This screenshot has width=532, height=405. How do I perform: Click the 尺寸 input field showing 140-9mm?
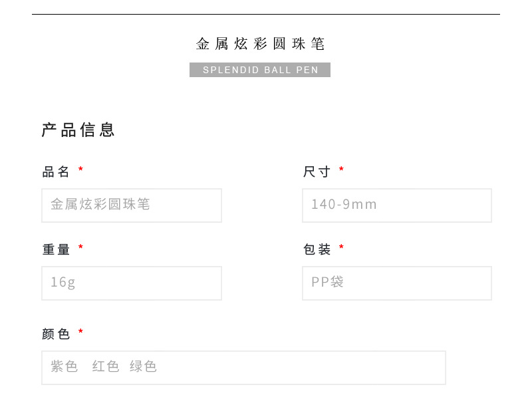[x=397, y=205]
